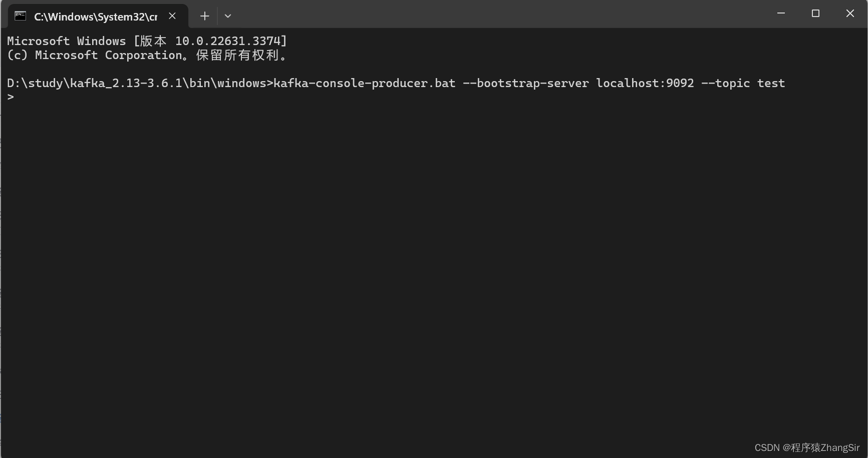868x458 pixels.
Task: Click the cmd icon on the terminal tab
Action: pyautogui.click(x=20, y=16)
